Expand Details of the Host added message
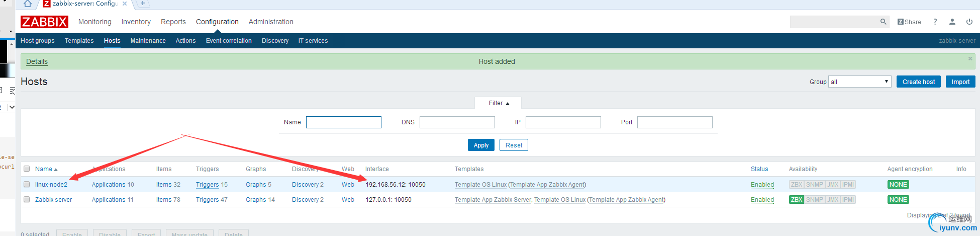980x236 pixels. pyautogui.click(x=37, y=61)
